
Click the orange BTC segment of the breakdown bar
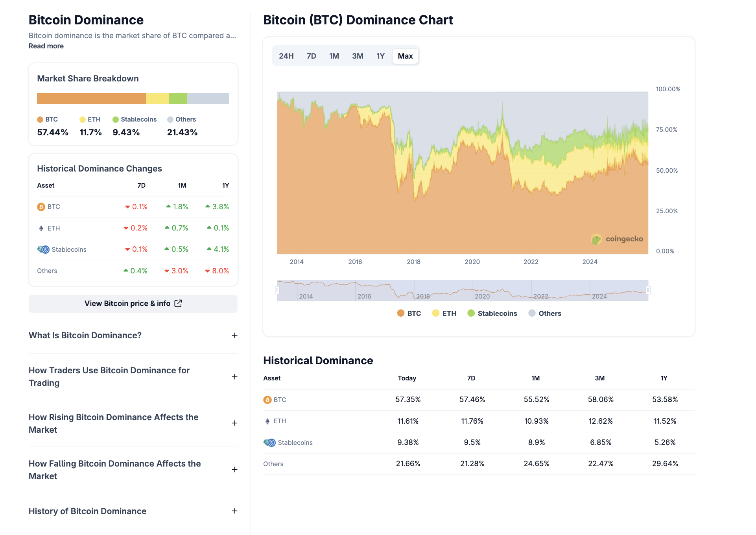(x=90, y=98)
